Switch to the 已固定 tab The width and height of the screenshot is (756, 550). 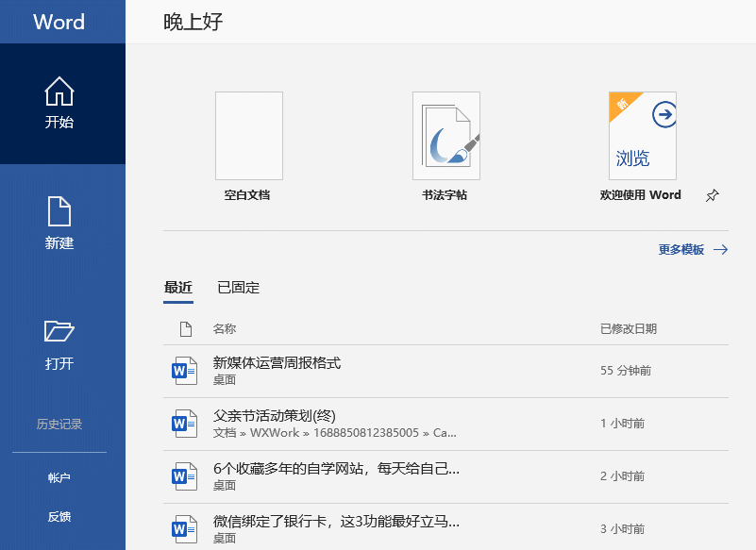pos(238,288)
